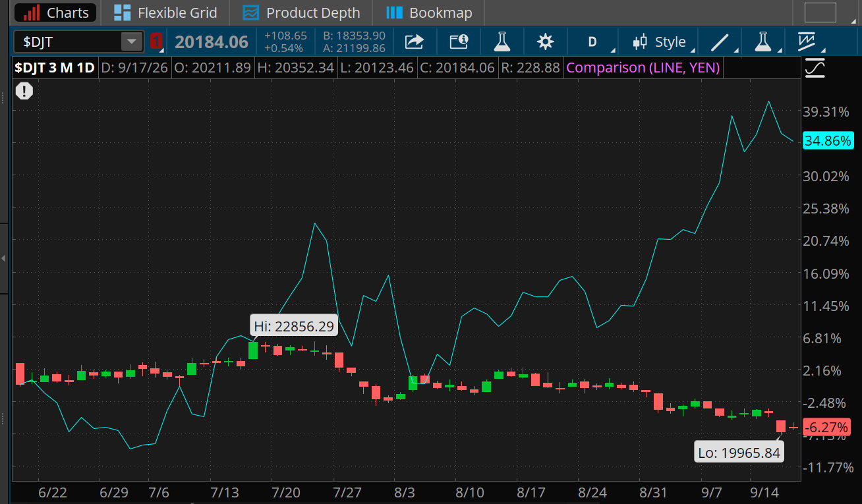Switch to the Flexible Grid tab
This screenshot has width=862, height=504.
point(165,13)
